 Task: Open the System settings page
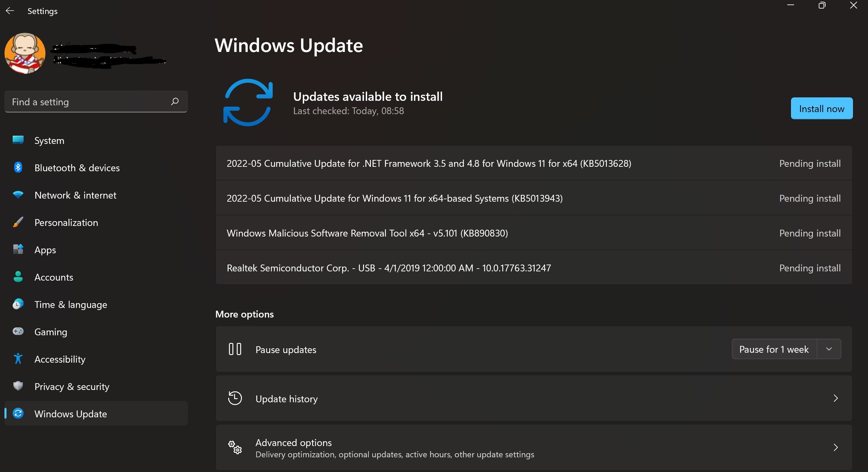[x=49, y=140]
